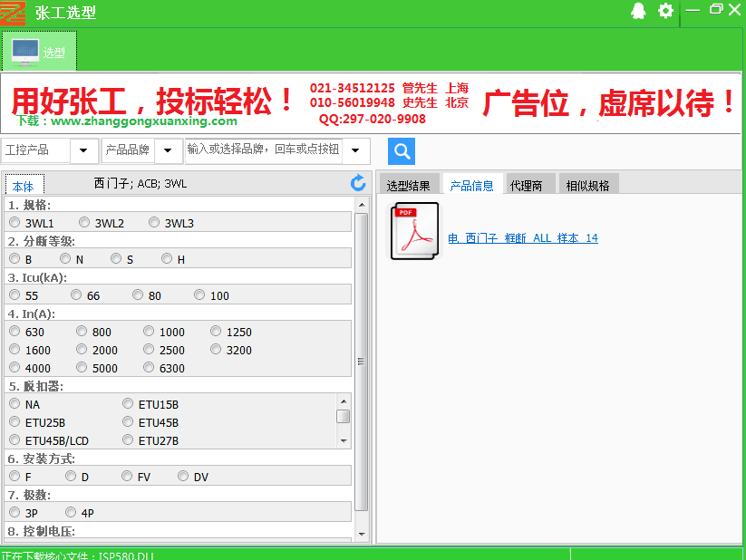Select Icu 80 kA option
The width and height of the screenshot is (746, 560).
(x=138, y=294)
